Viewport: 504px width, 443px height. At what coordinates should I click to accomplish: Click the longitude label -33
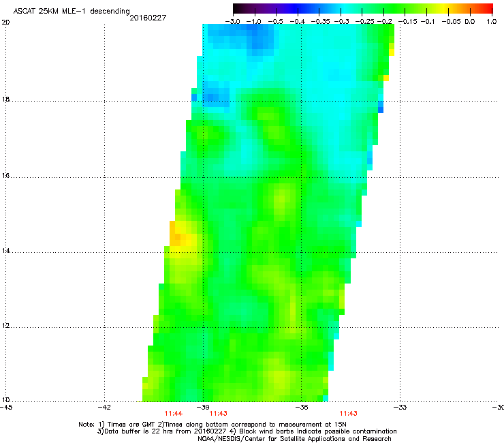point(400,408)
